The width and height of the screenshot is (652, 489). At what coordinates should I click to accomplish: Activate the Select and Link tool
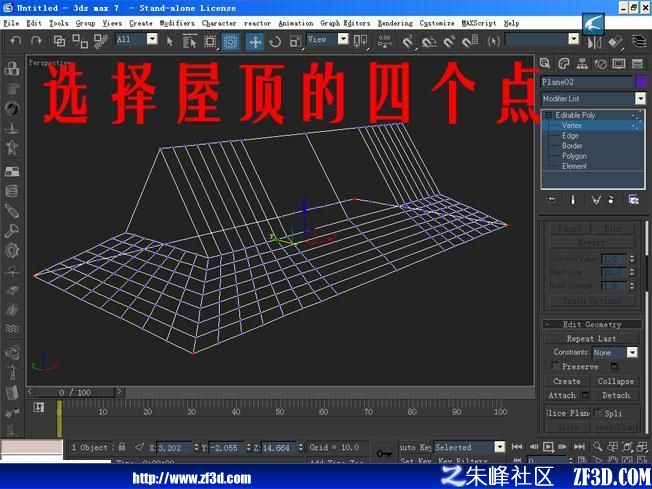click(59, 41)
